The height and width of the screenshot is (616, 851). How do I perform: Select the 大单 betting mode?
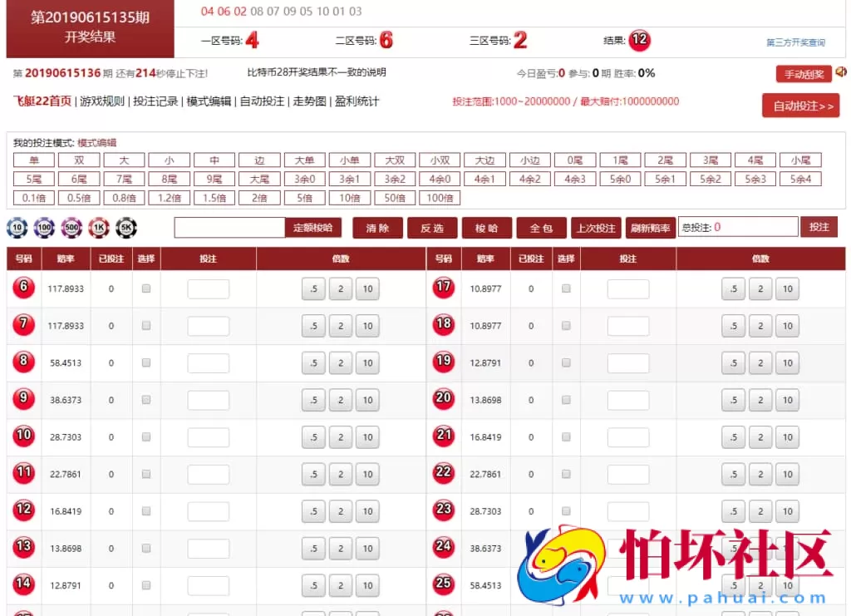[x=304, y=160]
